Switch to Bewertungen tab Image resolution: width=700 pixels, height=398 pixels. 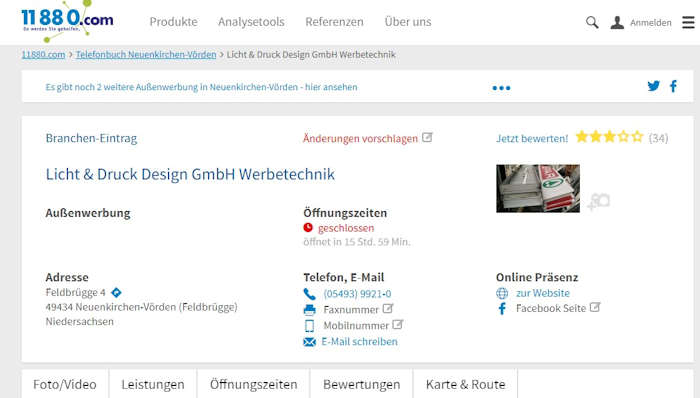(362, 384)
